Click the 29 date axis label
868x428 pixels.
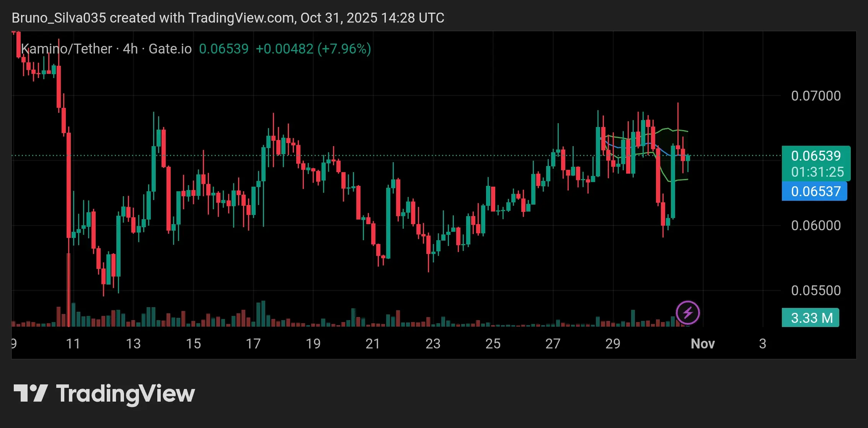[613, 343]
